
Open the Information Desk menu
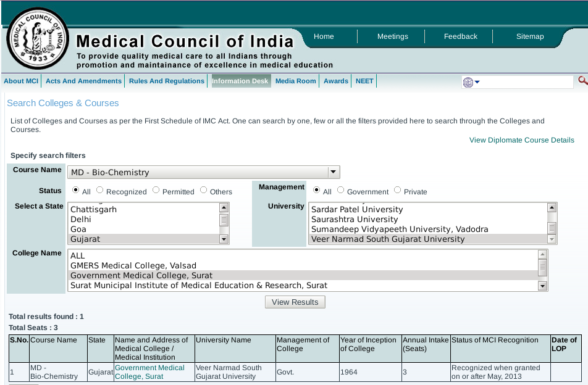[240, 81]
